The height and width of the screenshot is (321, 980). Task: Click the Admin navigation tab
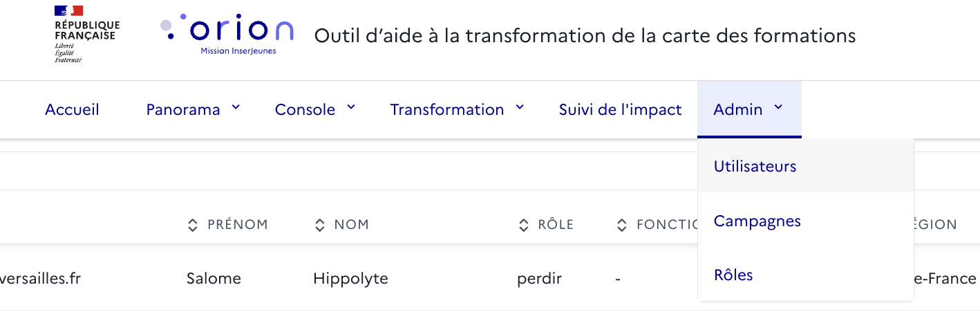[x=749, y=109]
